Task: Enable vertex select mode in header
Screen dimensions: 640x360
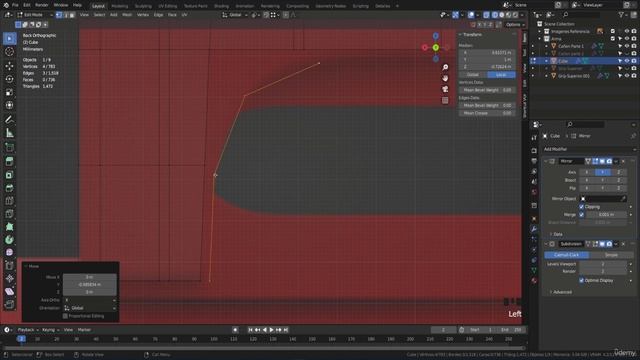Action: [x=59, y=15]
